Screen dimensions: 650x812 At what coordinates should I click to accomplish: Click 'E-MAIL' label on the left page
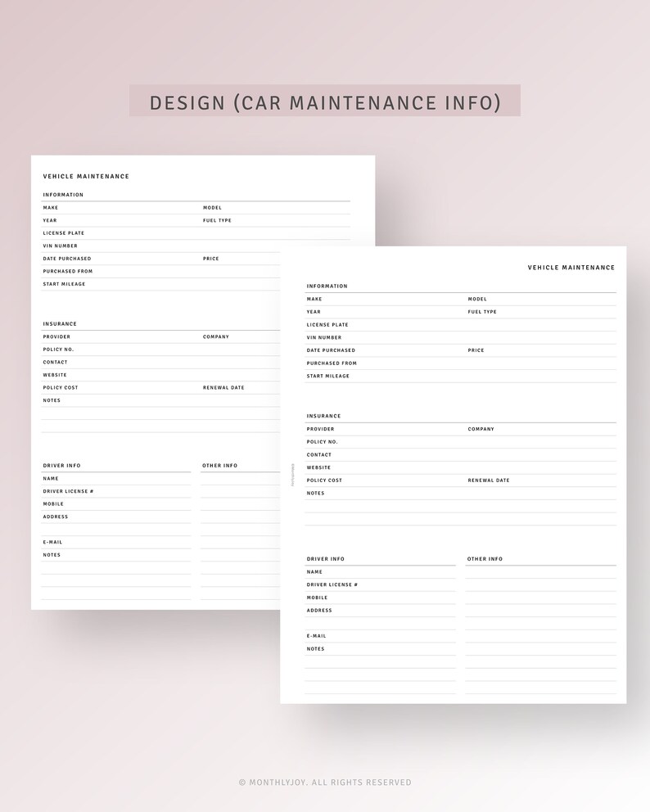click(53, 542)
